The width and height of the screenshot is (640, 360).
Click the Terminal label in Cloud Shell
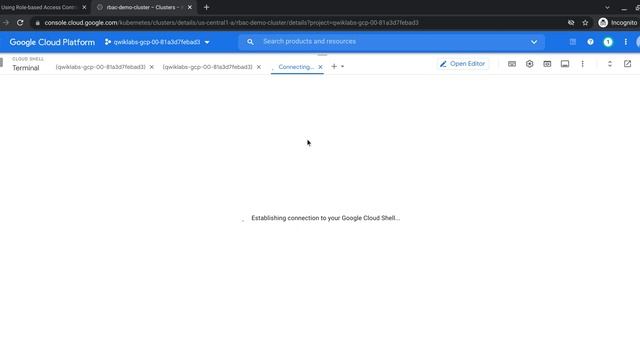click(x=26, y=68)
